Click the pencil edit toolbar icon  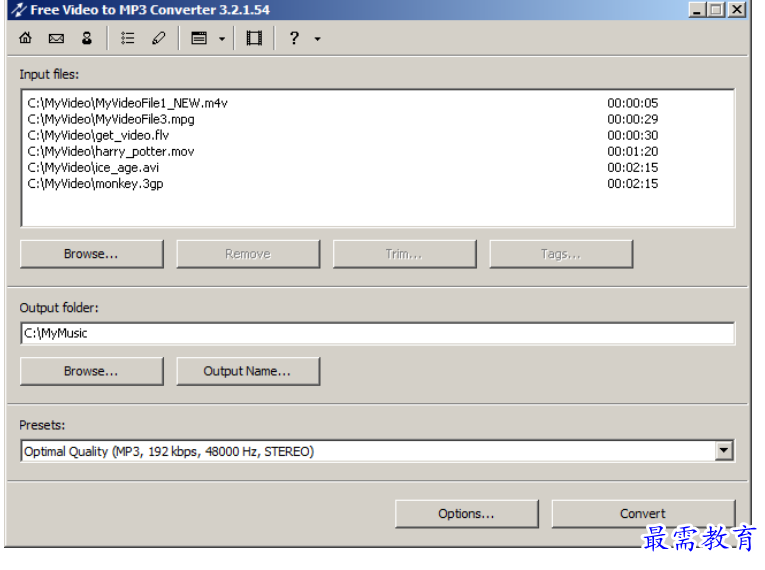[158, 38]
